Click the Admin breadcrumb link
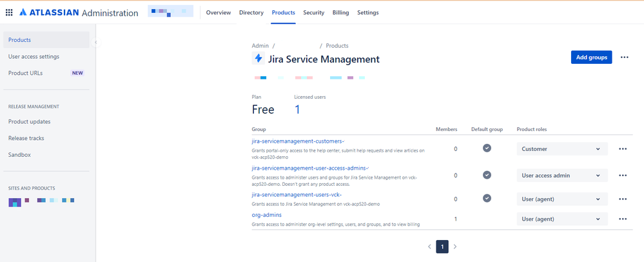This screenshot has width=644, height=262. 260,46
